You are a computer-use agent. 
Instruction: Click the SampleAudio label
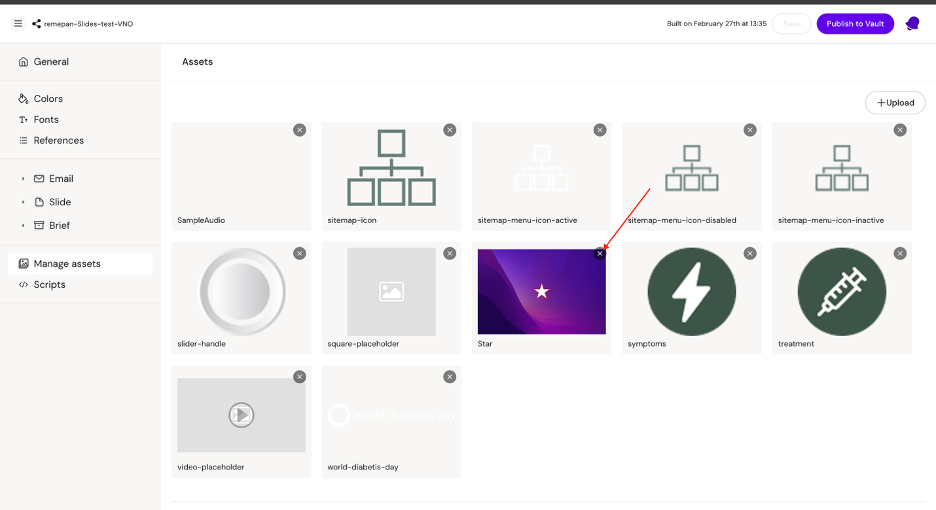coord(201,220)
